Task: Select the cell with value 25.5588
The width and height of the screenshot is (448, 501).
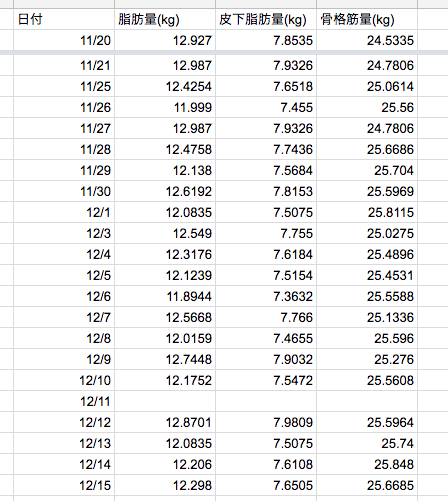Action: (367, 296)
